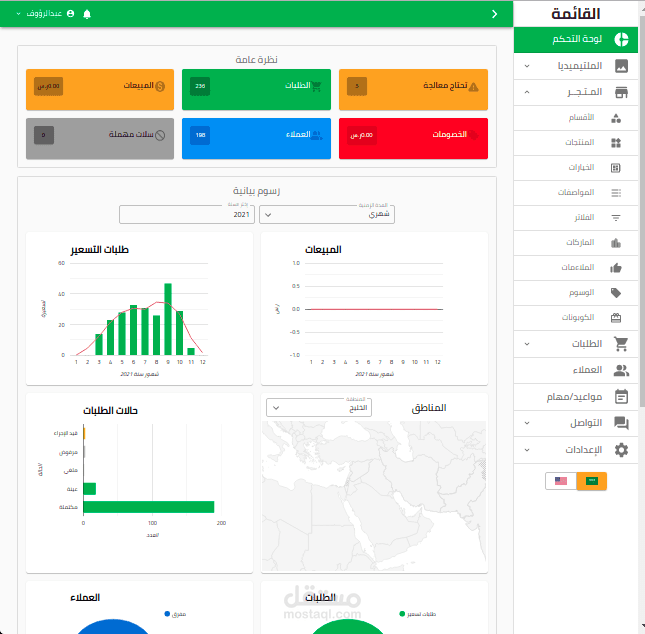This screenshot has width=645, height=634.
Task: Click the cart icon on الطلبات card
Action: click(316, 86)
